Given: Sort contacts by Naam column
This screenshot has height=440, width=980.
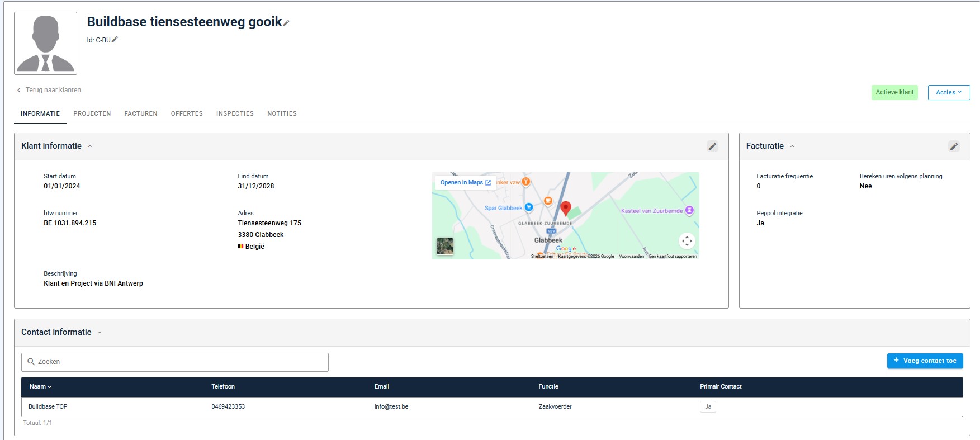Looking at the screenshot, I should pyautogui.click(x=40, y=387).
